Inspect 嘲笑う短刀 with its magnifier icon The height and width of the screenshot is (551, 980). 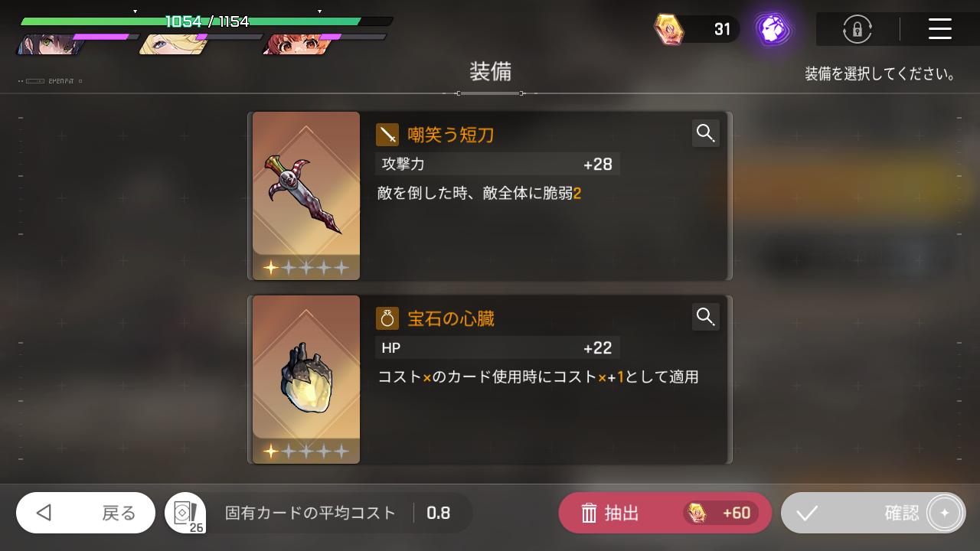click(x=706, y=133)
